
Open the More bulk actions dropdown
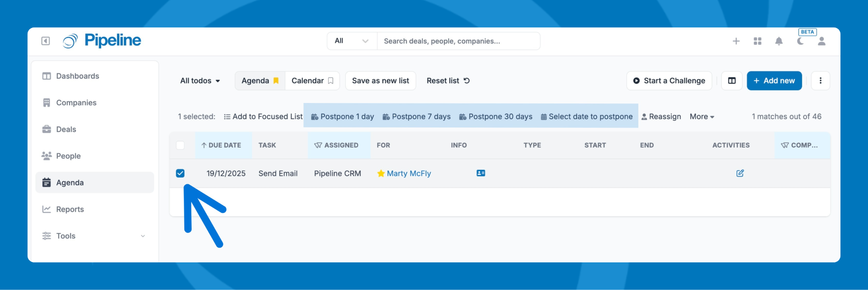(x=702, y=117)
